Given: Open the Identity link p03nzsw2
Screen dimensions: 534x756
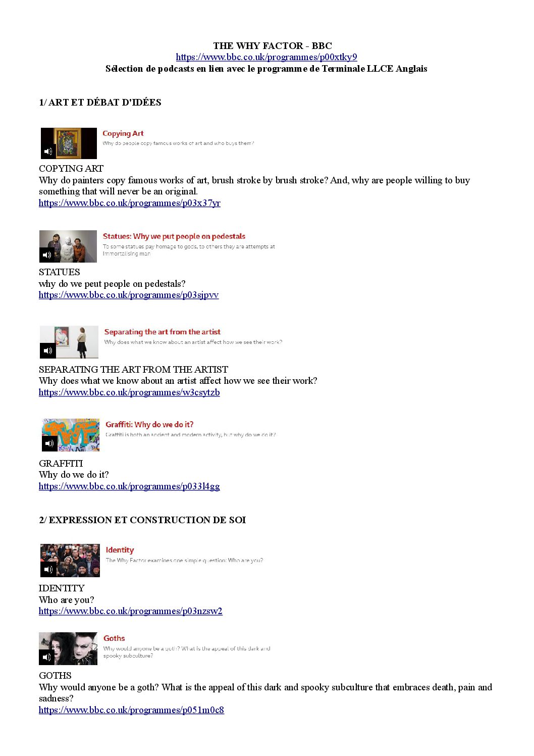Looking at the screenshot, I should [131, 611].
